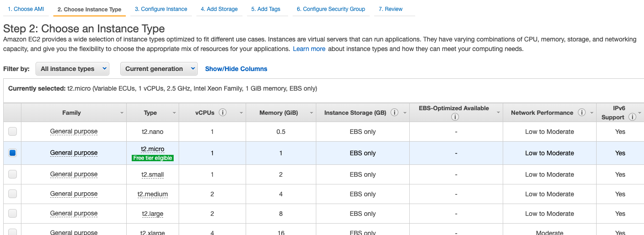The image size is (644, 235).
Task: Click the t2.micro type name
Action: click(x=153, y=149)
